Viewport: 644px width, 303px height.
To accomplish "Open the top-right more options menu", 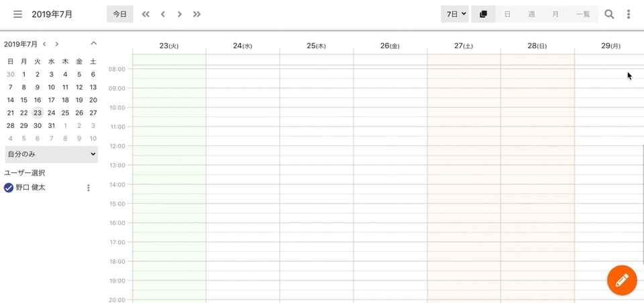I will click(629, 14).
